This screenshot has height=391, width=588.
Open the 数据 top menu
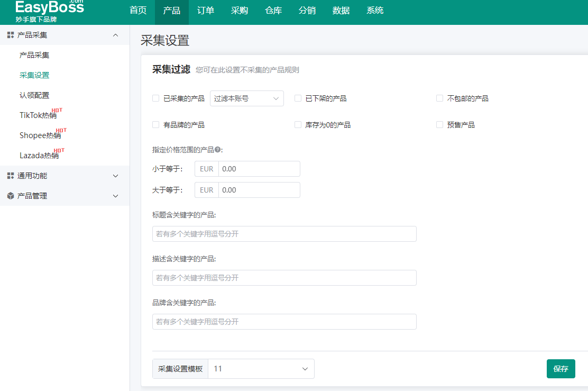pos(341,11)
